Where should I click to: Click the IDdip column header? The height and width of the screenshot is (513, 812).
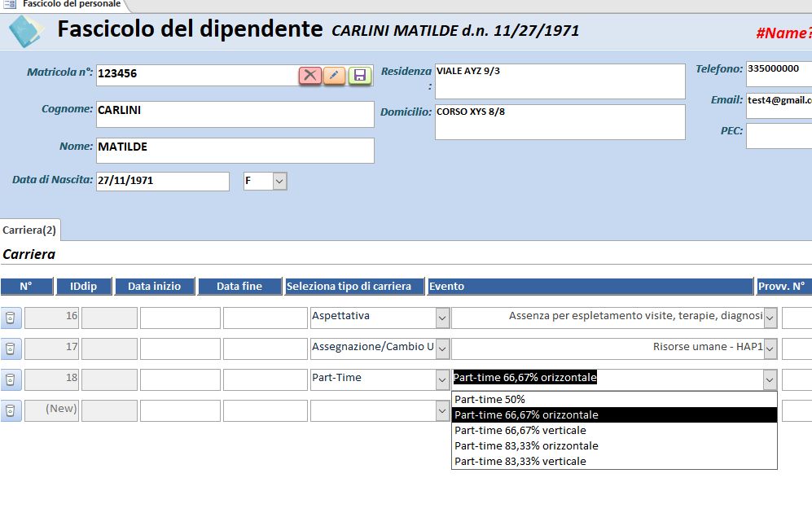tap(83, 287)
